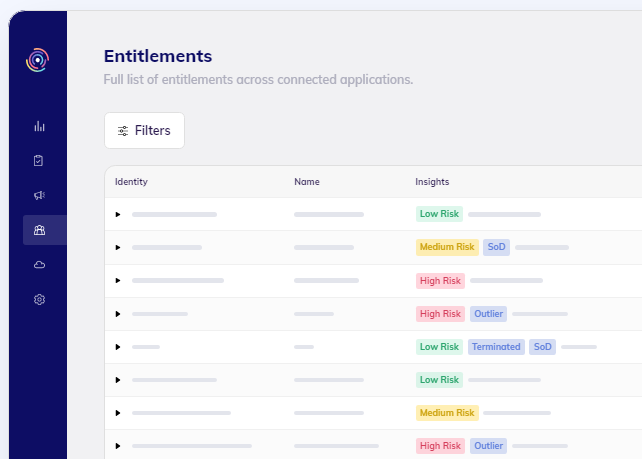
Task: Click the first Outlier insight tag
Action: 489,314
